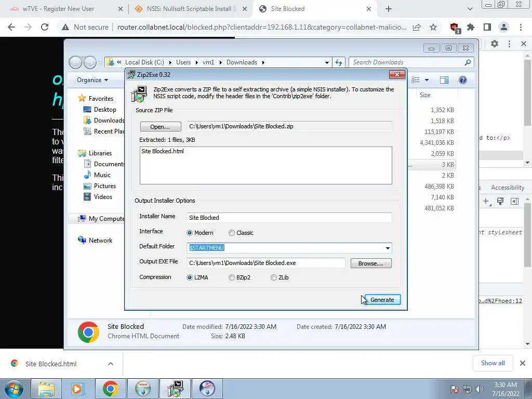Open the Organize menu in Explorer
The height and width of the screenshot is (399, 532).
click(92, 80)
